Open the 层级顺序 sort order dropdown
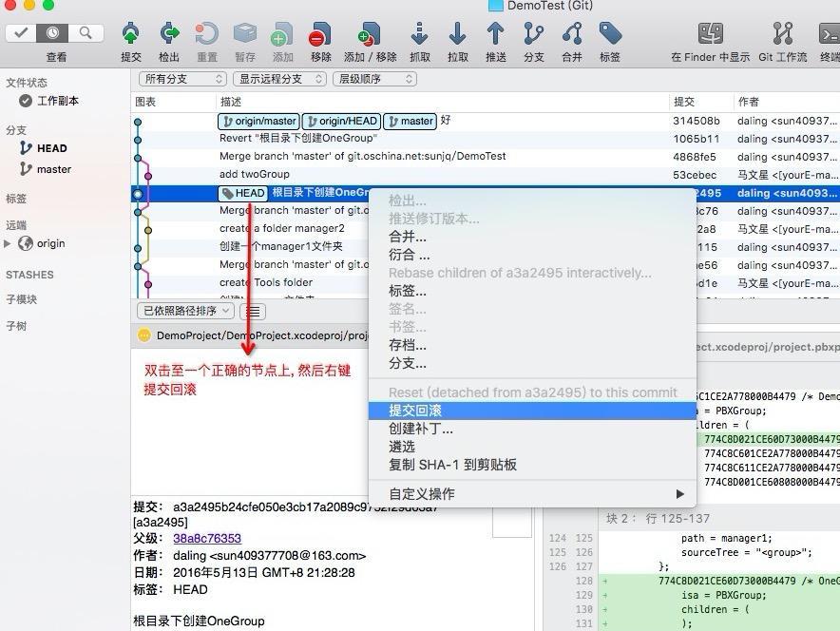Viewport: 840px width, 631px height. (374, 79)
